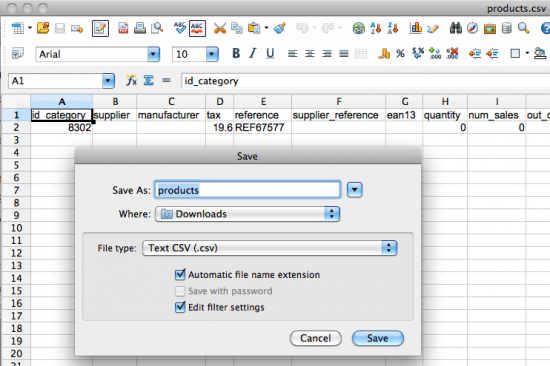Click the Save As filename field
This screenshot has width=550, height=366.
(x=247, y=190)
